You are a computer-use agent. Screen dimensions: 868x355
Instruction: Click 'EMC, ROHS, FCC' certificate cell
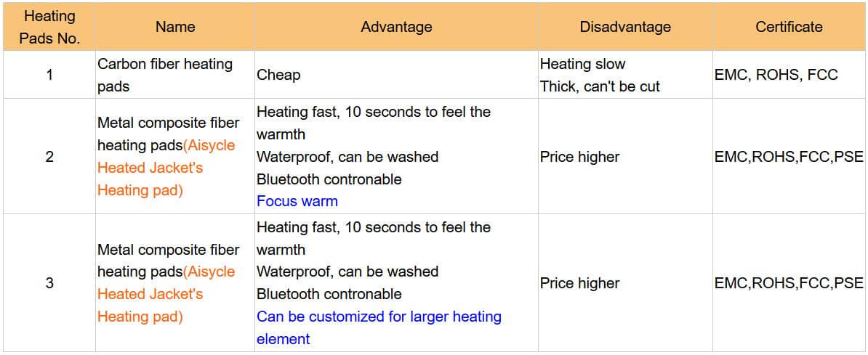789,75
